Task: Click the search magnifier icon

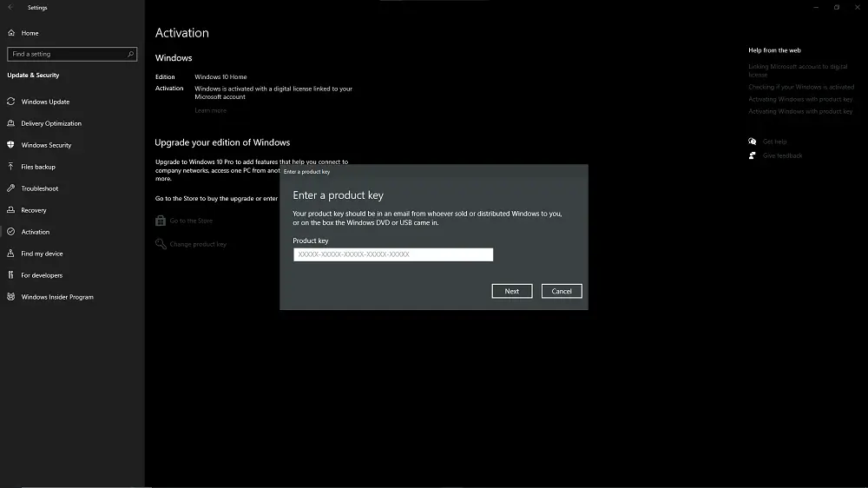Action: [x=131, y=54]
